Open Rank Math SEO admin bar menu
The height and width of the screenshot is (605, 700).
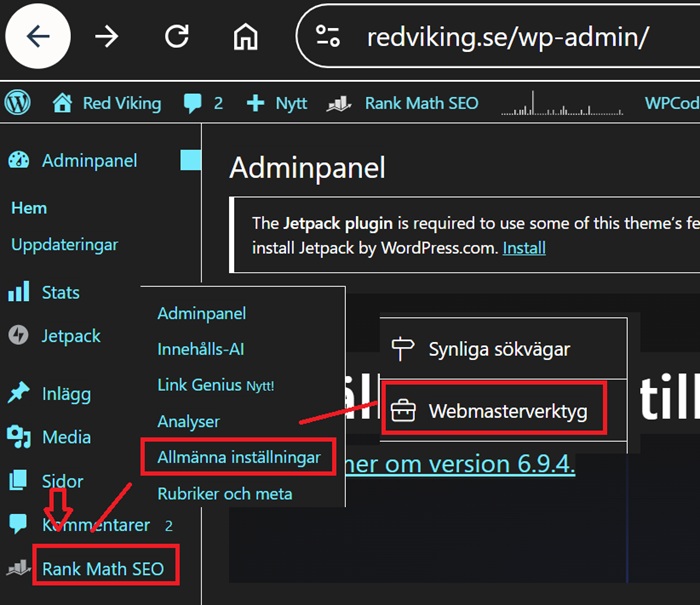410,103
